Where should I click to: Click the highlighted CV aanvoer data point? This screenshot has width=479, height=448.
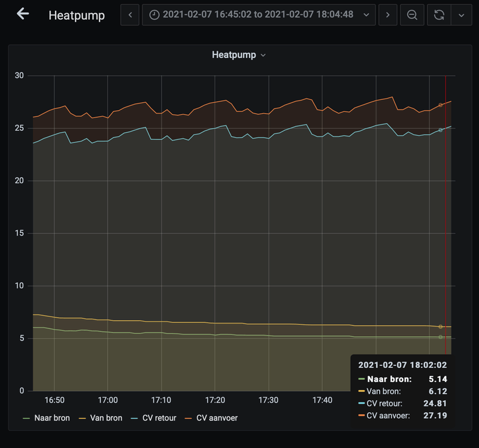[441, 105]
